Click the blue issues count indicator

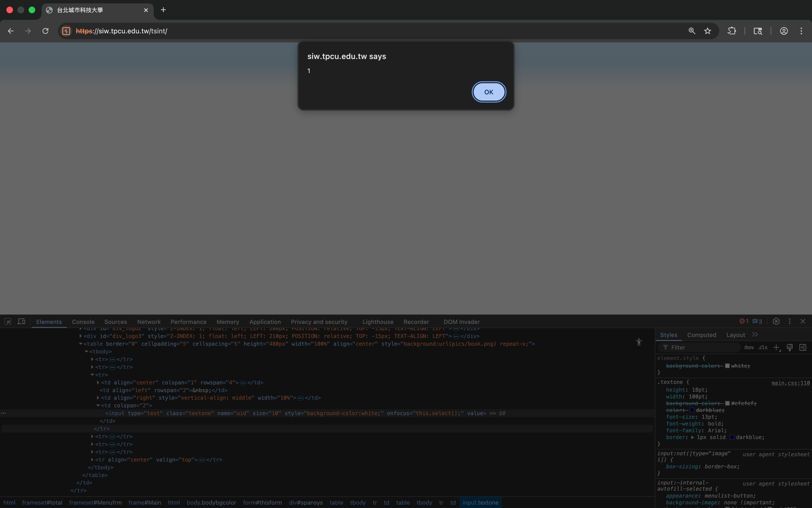[x=757, y=321]
